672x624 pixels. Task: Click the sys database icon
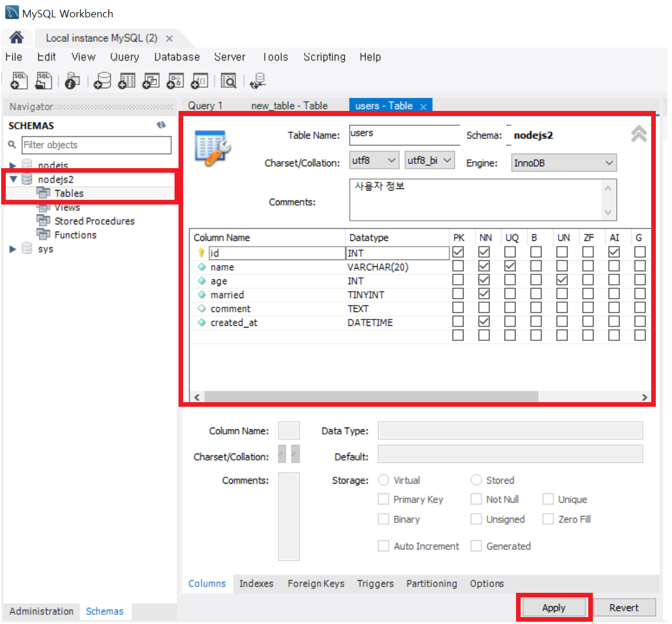(27, 248)
